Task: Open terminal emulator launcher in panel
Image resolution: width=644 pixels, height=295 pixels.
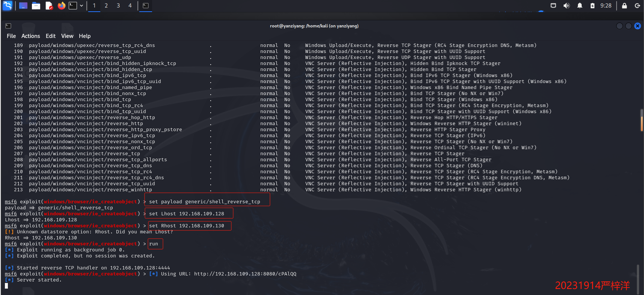Action: [73, 6]
